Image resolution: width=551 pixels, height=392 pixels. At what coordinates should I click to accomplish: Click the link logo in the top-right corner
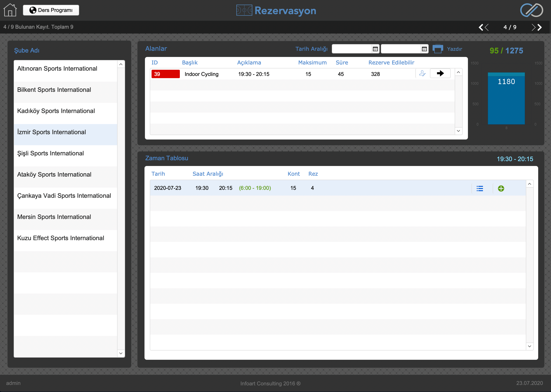(x=531, y=10)
